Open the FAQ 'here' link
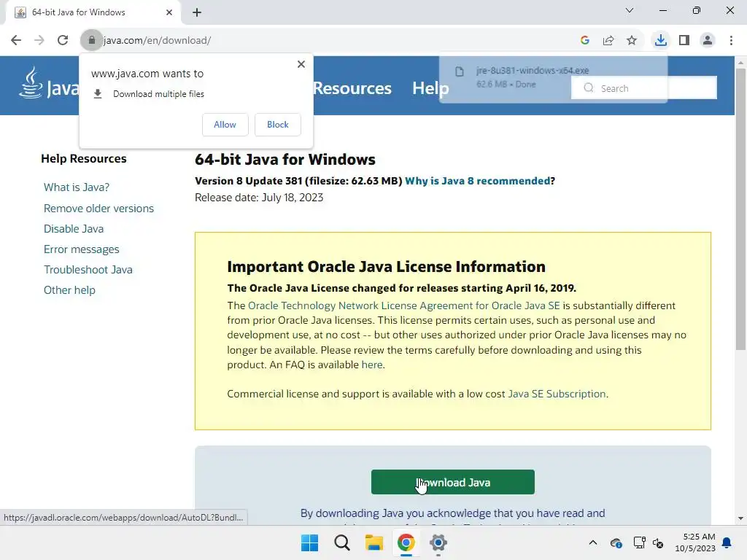Image resolution: width=747 pixels, height=560 pixels. click(x=372, y=365)
